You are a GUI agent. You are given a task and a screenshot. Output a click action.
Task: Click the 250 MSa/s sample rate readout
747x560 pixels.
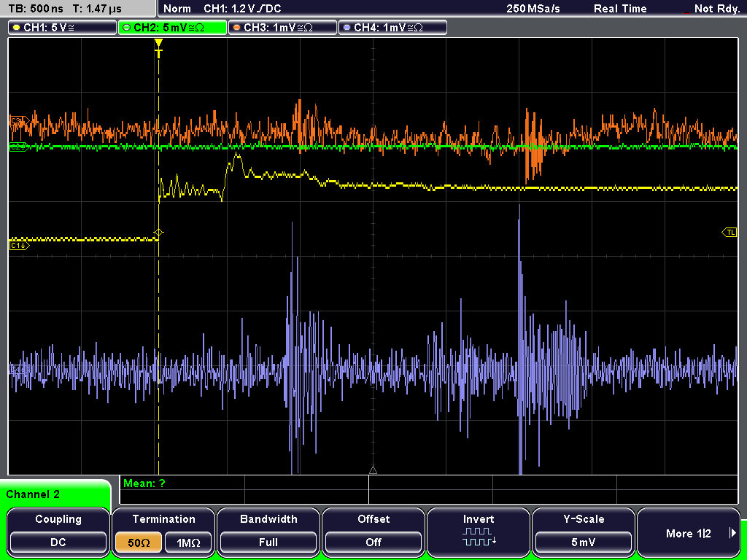pos(533,9)
